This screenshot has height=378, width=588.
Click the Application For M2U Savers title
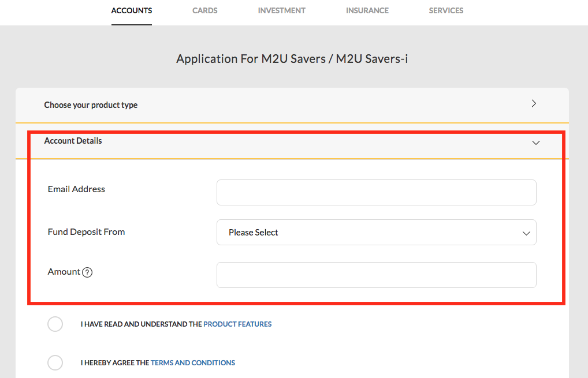tap(292, 59)
